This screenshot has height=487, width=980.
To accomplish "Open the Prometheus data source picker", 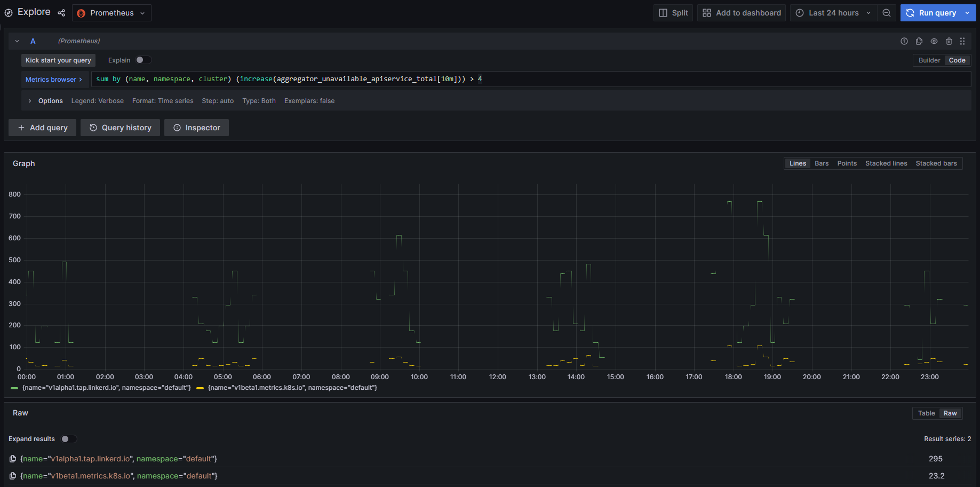I will [111, 12].
